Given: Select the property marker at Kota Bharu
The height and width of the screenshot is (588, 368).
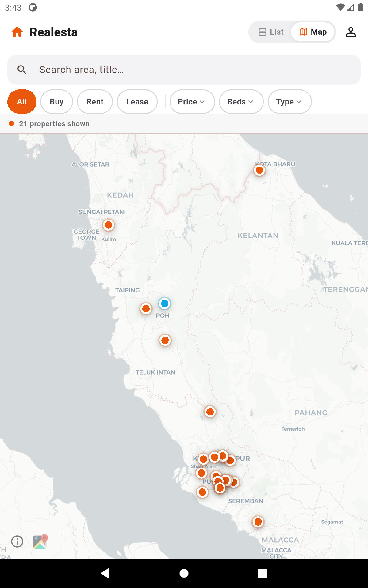Looking at the screenshot, I should [259, 170].
